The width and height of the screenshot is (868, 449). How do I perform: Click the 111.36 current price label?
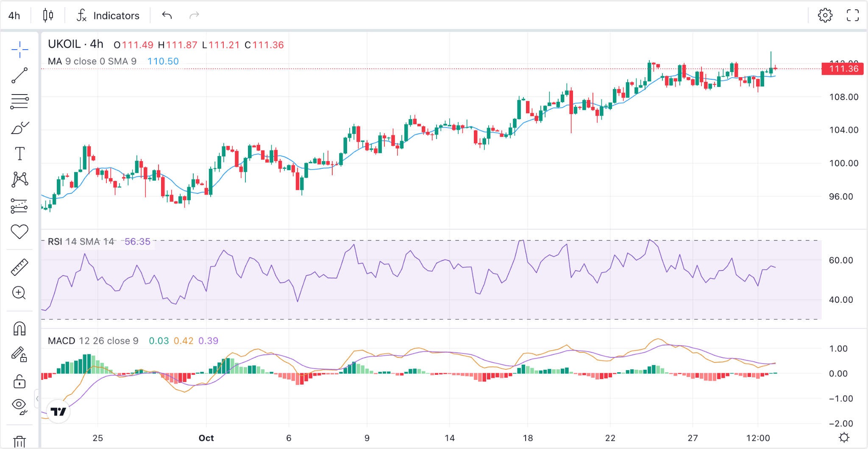843,69
